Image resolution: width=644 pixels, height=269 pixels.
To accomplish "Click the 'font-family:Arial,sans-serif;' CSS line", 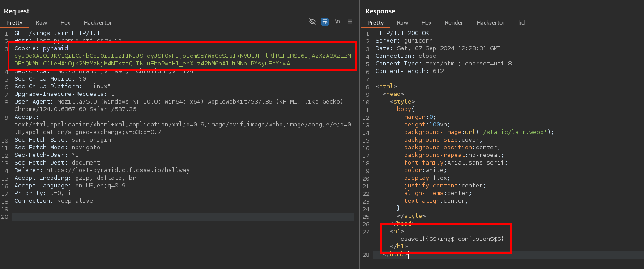I will pos(456,163).
